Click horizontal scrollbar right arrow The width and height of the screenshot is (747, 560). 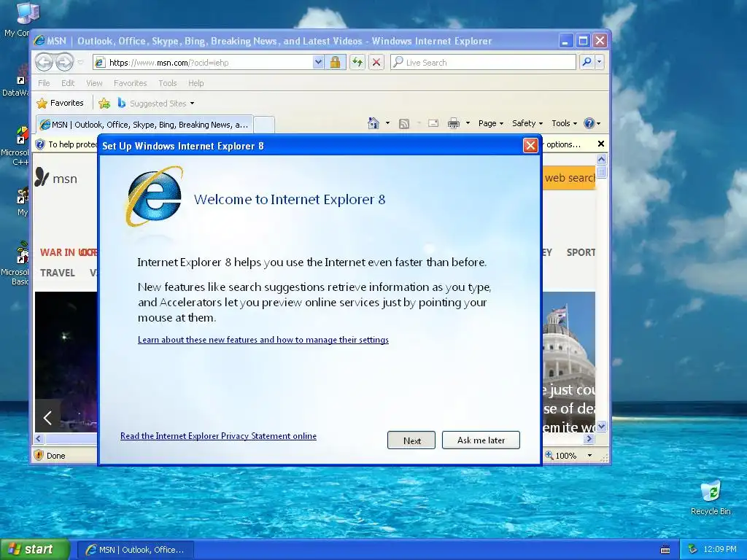click(589, 438)
